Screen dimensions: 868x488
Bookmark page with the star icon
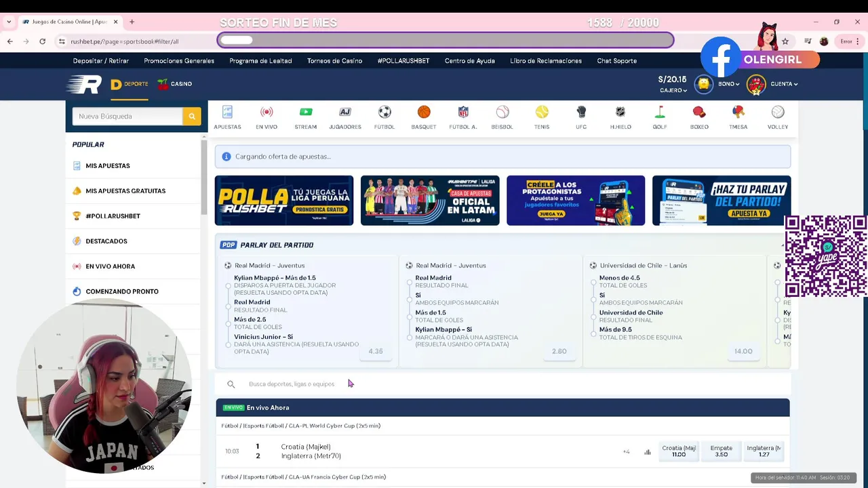point(785,41)
